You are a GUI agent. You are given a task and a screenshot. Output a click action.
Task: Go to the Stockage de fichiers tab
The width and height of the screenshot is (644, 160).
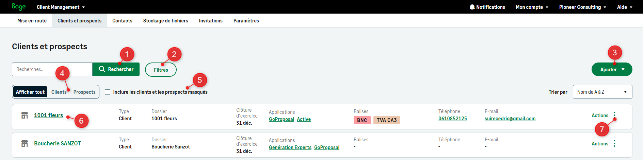tap(165, 21)
